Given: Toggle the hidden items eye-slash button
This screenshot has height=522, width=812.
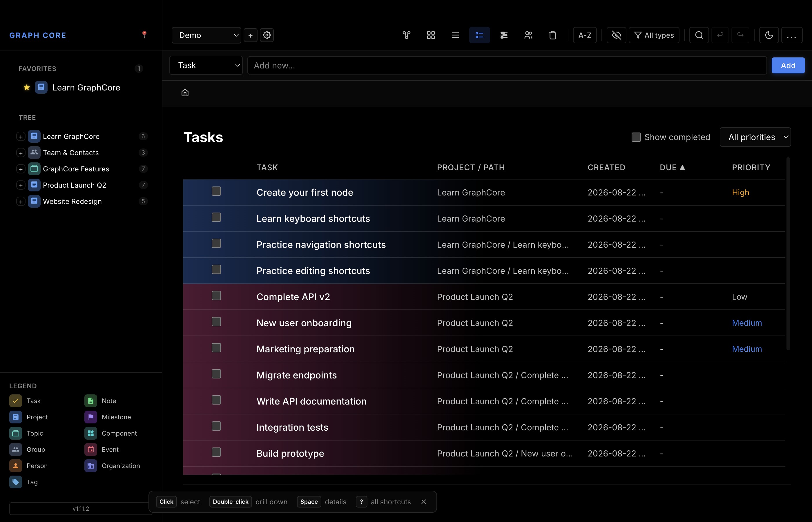Looking at the screenshot, I should tap(617, 35).
